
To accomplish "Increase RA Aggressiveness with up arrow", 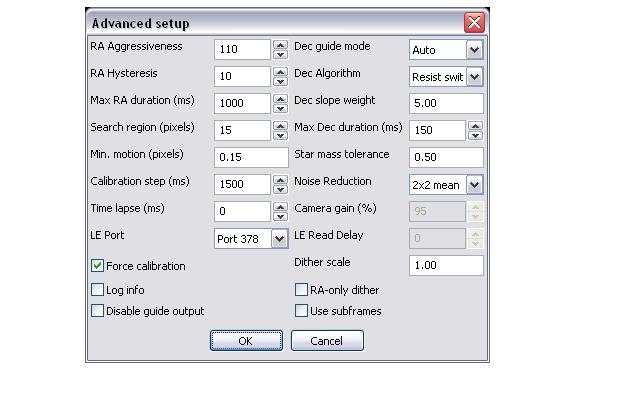I will (280, 44).
